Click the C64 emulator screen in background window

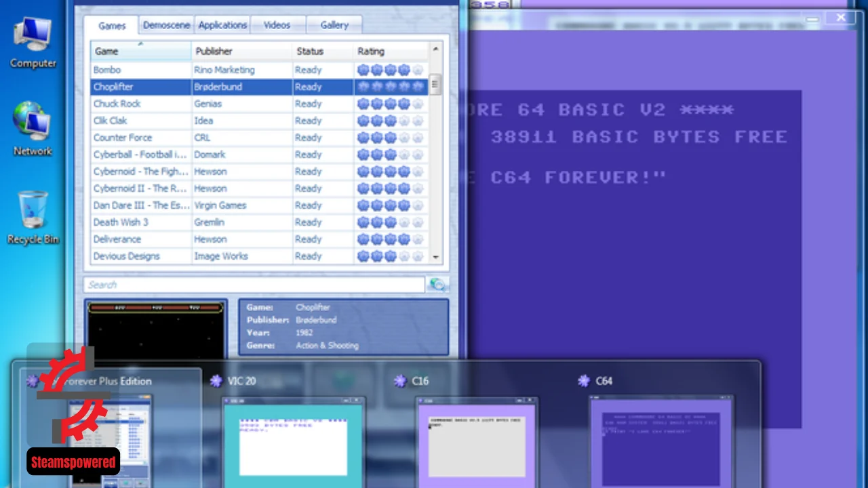click(634, 260)
